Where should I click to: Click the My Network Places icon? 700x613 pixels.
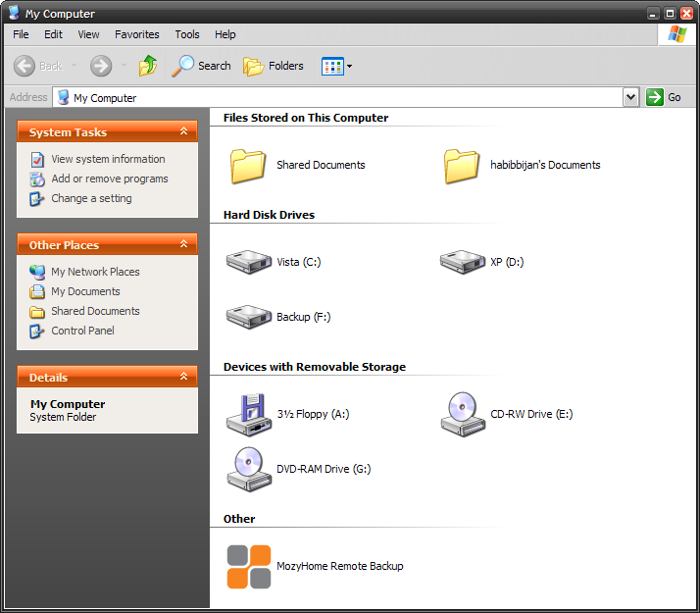[x=37, y=272]
